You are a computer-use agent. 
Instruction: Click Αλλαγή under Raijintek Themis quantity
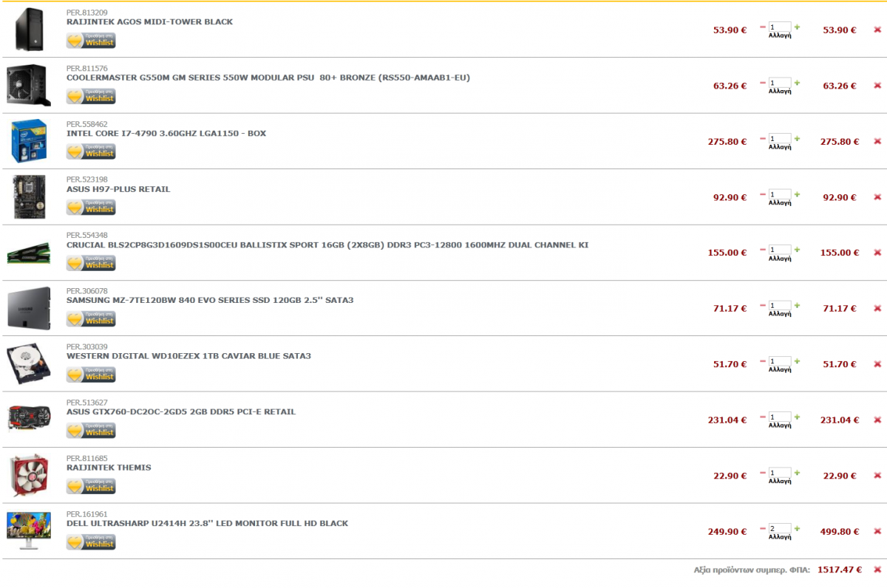tap(780, 481)
